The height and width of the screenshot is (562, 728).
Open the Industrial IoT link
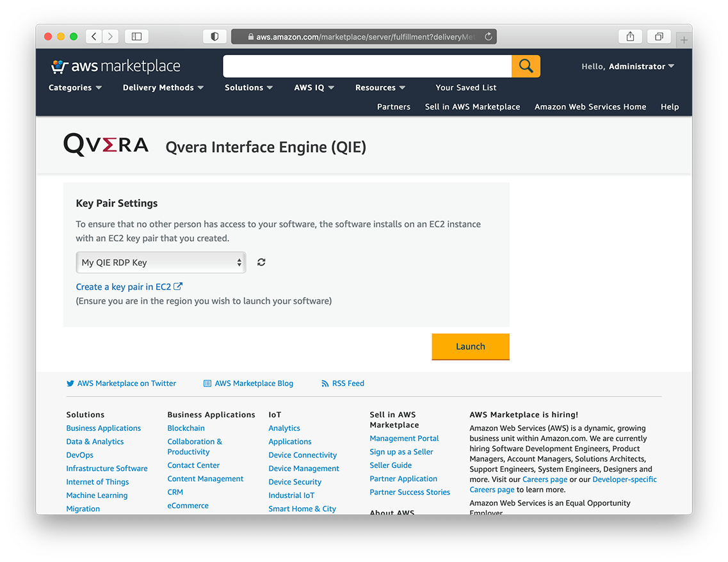[x=291, y=495]
